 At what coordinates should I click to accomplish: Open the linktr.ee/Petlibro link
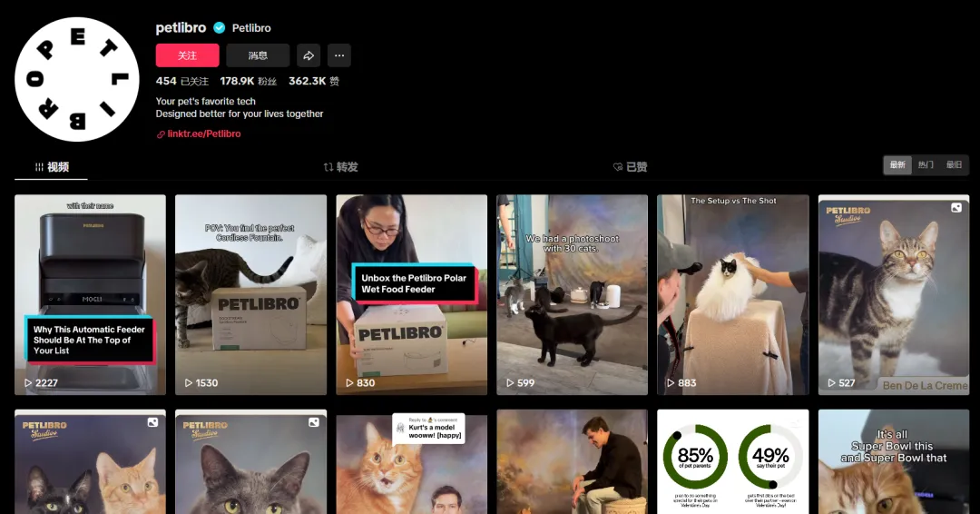(204, 133)
